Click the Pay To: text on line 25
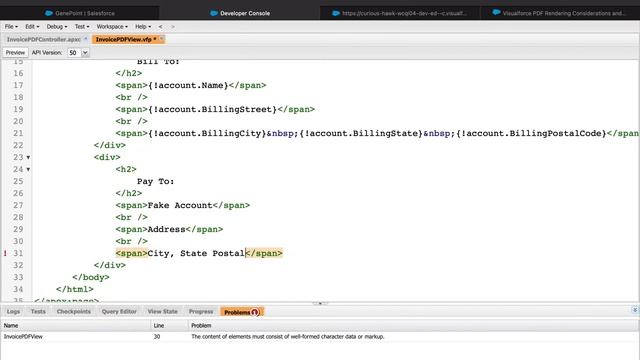This screenshot has height=360, width=640. click(156, 181)
